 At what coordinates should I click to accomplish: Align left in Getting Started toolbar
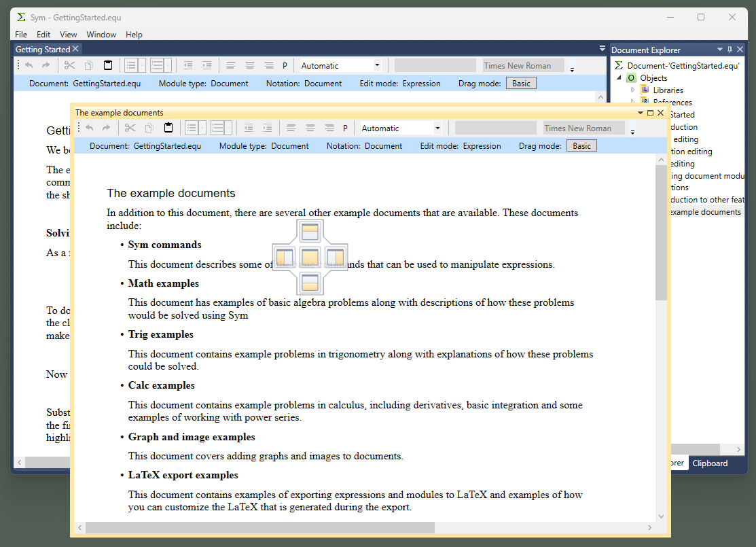tap(231, 65)
